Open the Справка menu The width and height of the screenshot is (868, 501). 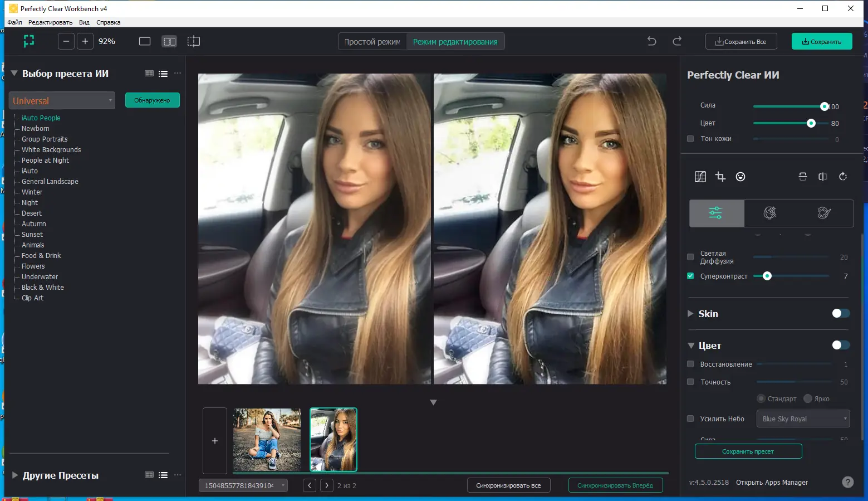tap(108, 22)
